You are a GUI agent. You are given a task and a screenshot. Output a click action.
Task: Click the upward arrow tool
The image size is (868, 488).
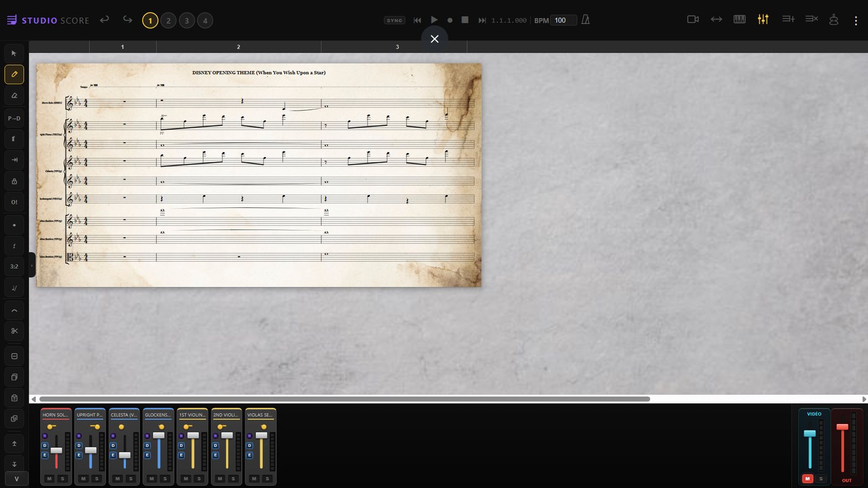[x=14, y=443]
